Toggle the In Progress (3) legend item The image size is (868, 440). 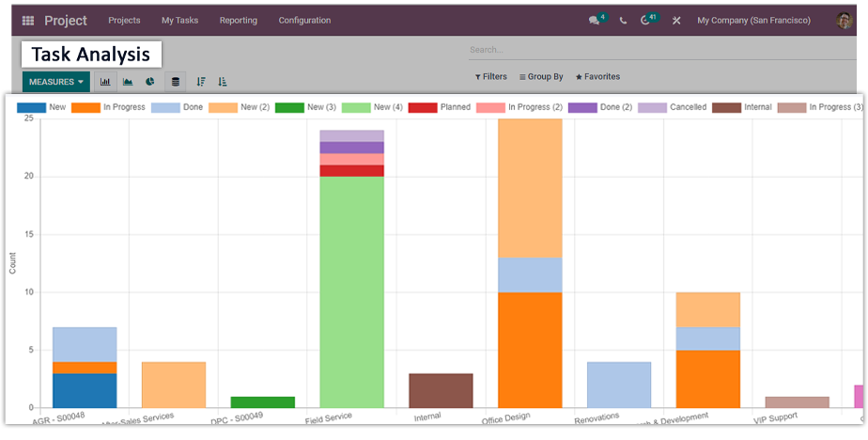(x=820, y=107)
